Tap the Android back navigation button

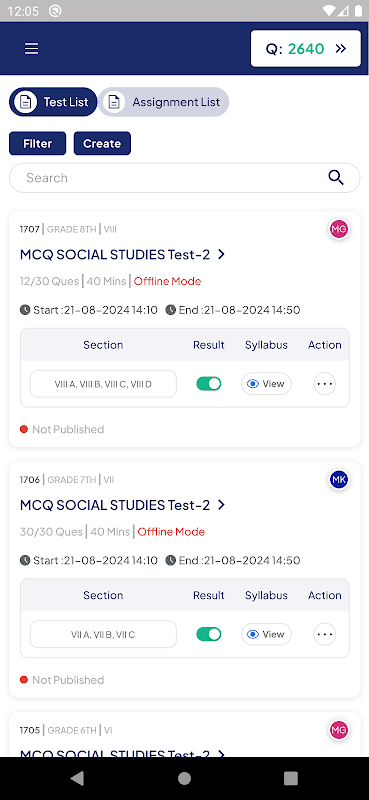pyautogui.click(x=77, y=778)
